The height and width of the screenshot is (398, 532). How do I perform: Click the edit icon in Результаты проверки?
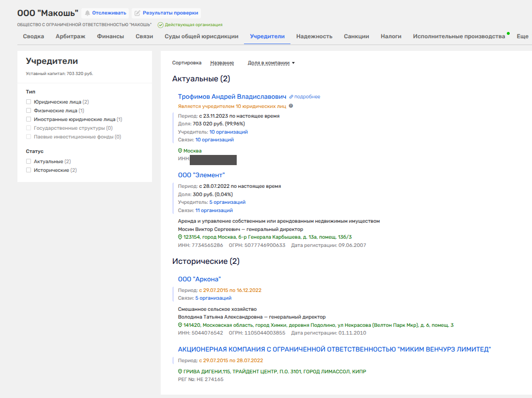click(137, 13)
